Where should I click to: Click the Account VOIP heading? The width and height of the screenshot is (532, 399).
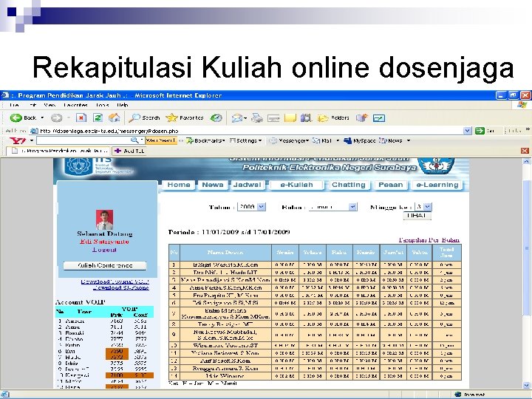point(80,301)
